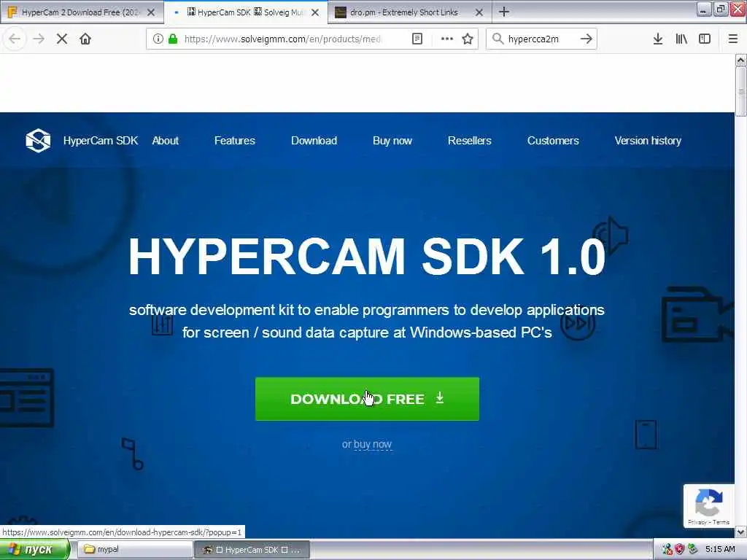Open a new browser tab

pos(504,12)
